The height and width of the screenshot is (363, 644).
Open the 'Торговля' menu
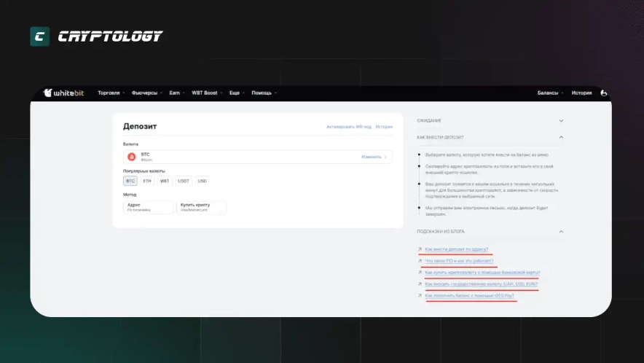(111, 93)
